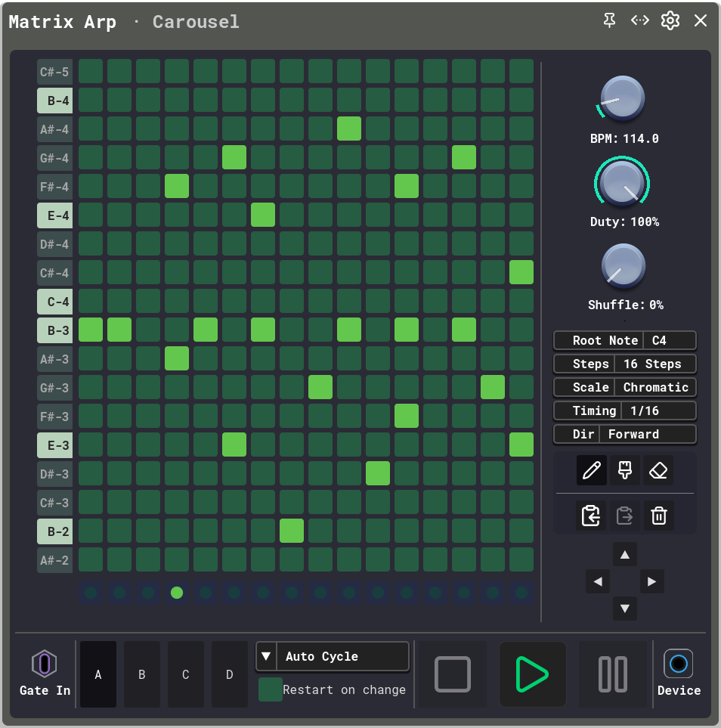Toggle the G#-3 cell at step 15
721x728 pixels.
pyautogui.click(x=493, y=387)
